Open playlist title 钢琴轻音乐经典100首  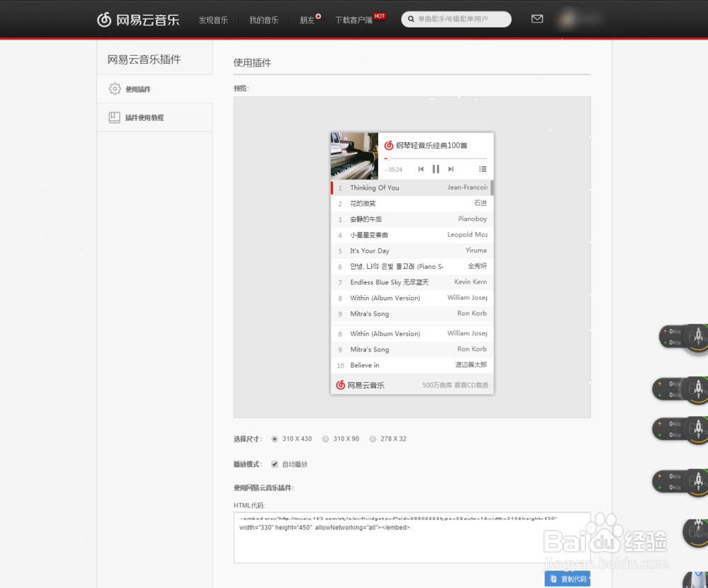click(x=432, y=145)
